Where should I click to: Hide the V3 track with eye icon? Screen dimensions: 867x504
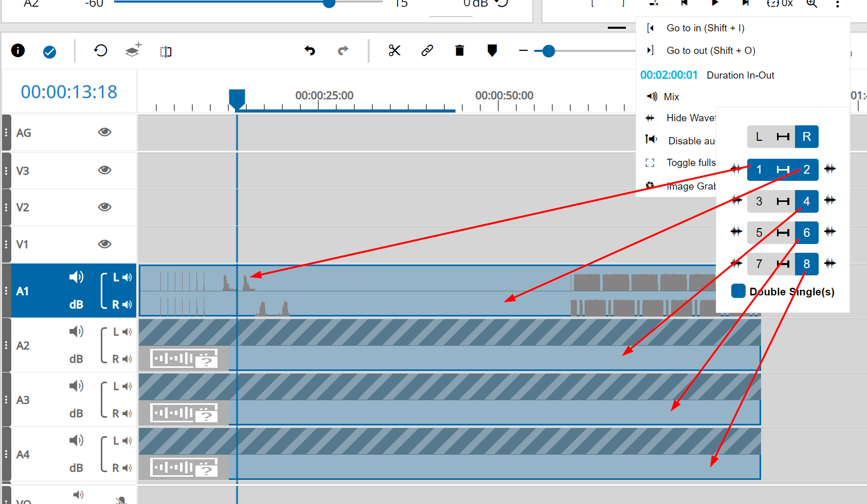pyautogui.click(x=104, y=170)
